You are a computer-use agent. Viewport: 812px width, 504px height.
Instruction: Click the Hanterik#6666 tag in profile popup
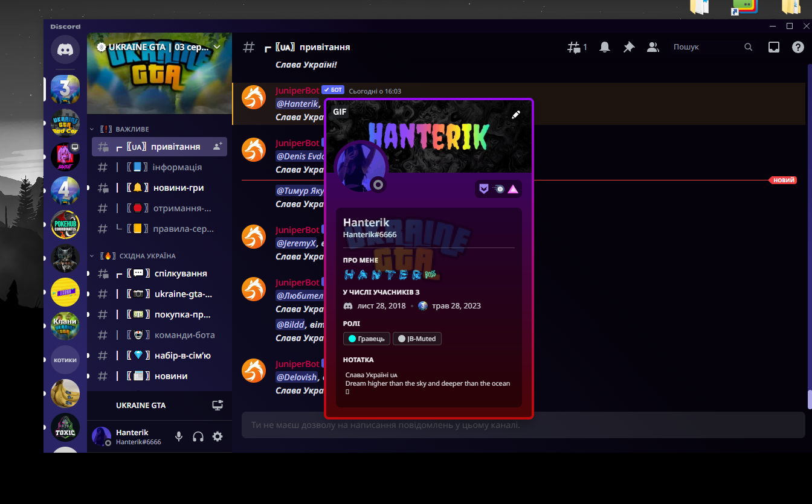pyautogui.click(x=370, y=234)
